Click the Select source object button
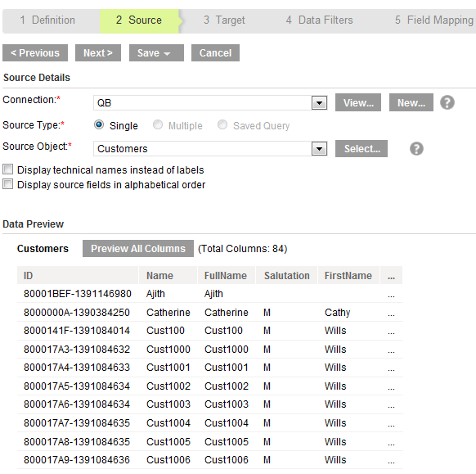Screen dimensions: 476x474 361,148
